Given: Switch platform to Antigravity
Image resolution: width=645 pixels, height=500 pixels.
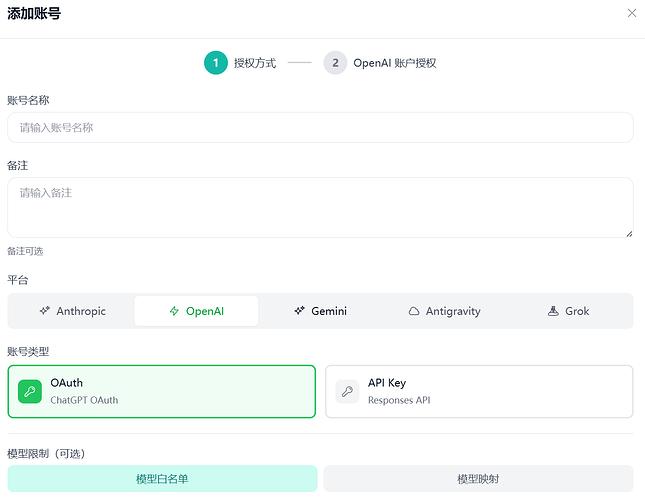Looking at the screenshot, I should click(x=444, y=311).
